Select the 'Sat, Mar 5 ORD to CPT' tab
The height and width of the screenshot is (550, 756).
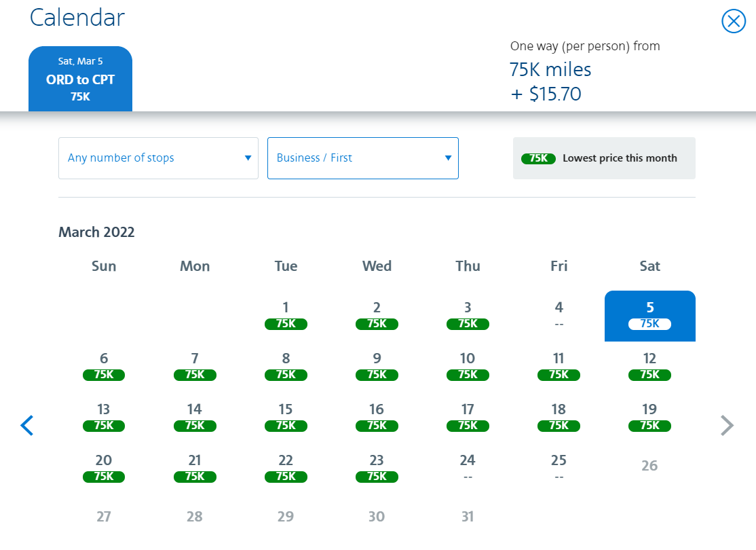pyautogui.click(x=80, y=79)
